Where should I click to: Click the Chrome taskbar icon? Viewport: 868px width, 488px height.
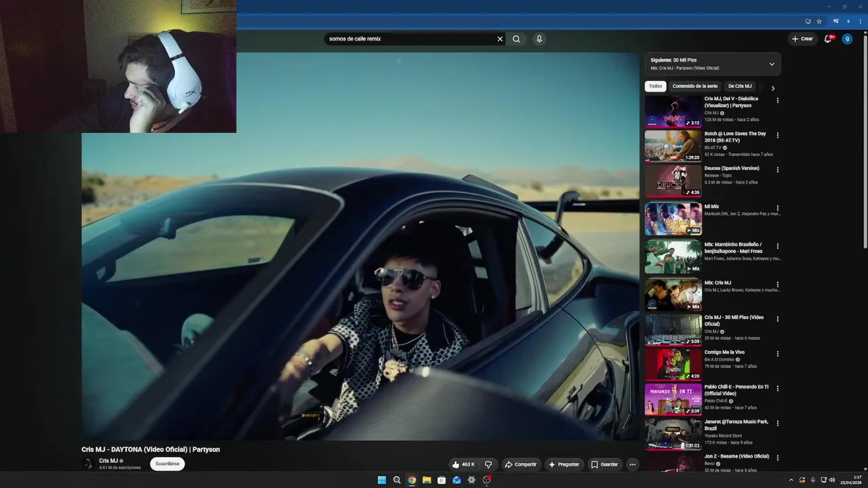(x=412, y=480)
